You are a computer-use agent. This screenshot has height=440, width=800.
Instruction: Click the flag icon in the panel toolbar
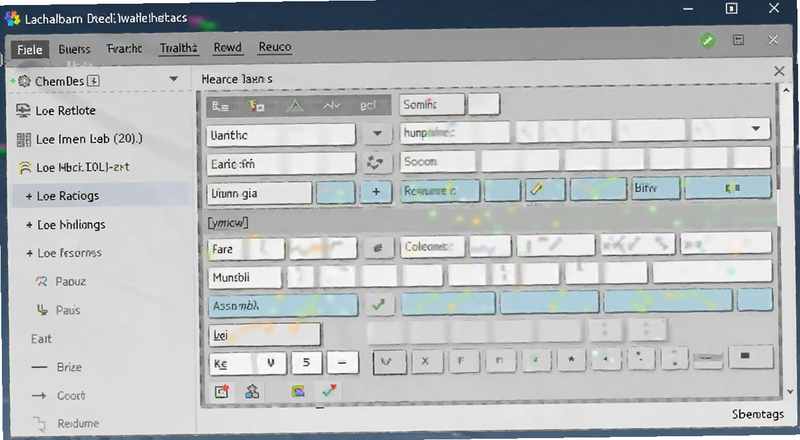(256, 106)
